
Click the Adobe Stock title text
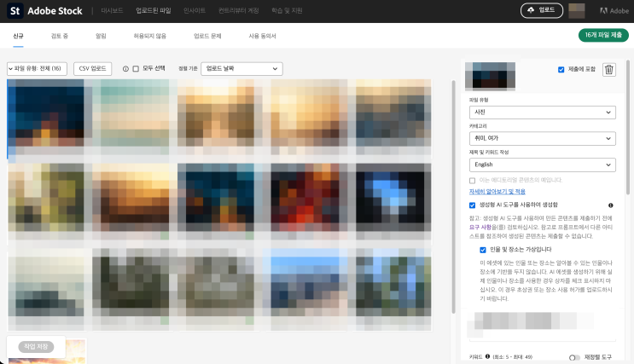(55, 11)
